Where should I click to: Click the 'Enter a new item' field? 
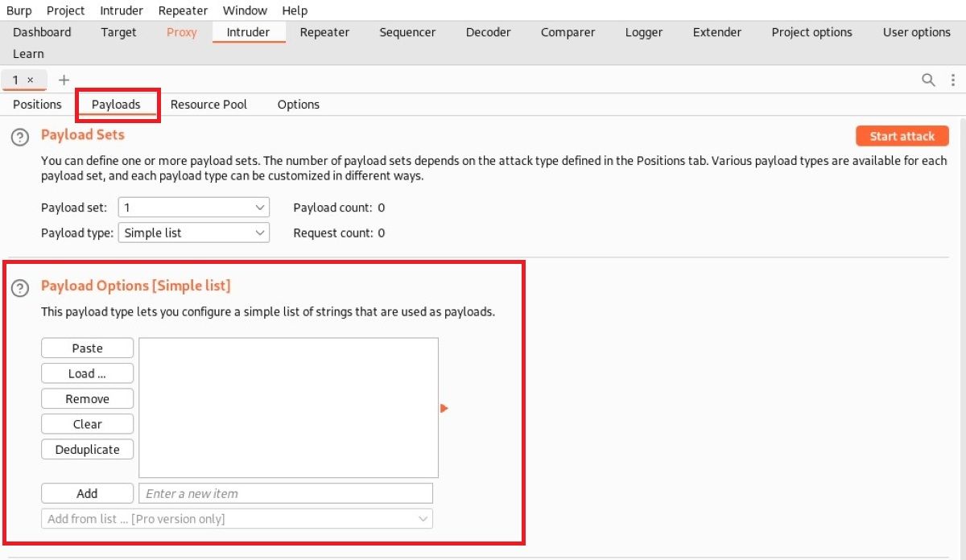pyautogui.click(x=285, y=492)
